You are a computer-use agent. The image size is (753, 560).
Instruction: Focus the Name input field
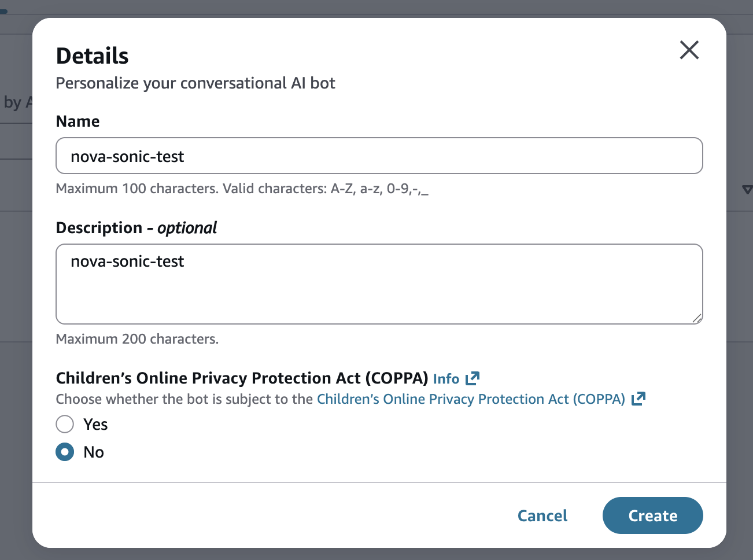pos(379,156)
